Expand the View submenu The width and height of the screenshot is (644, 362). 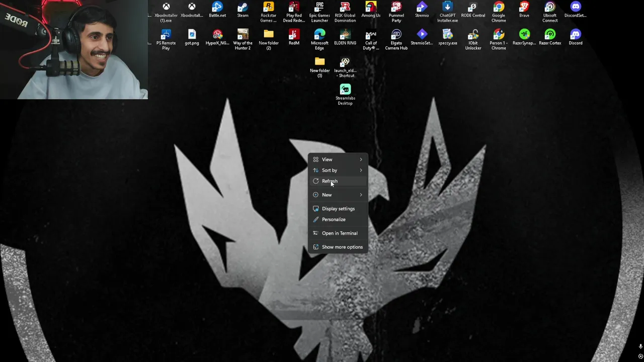[x=338, y=159]
